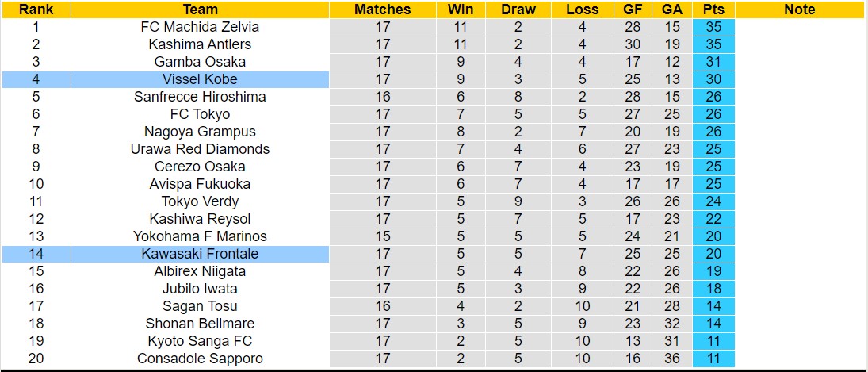Select the Note column header
The width and height of the screenshot is (868, 372).
(x=799, y=10)
